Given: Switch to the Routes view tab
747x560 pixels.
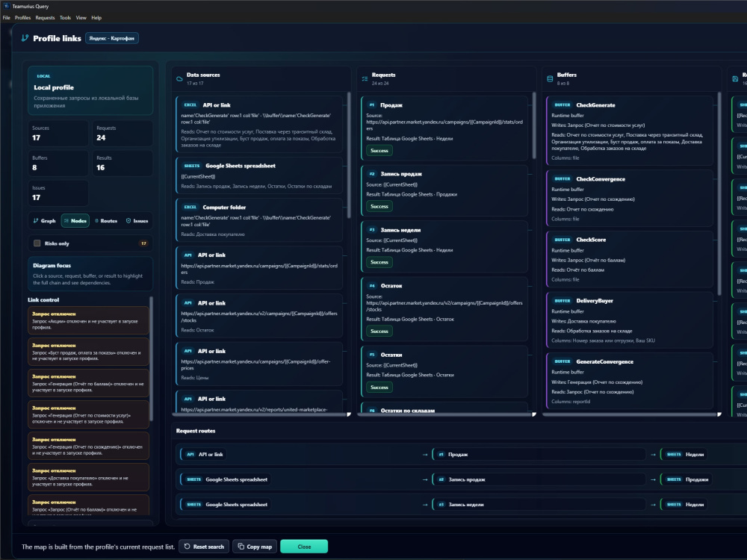Looking at the screenshot, I should tap(106, 220).
